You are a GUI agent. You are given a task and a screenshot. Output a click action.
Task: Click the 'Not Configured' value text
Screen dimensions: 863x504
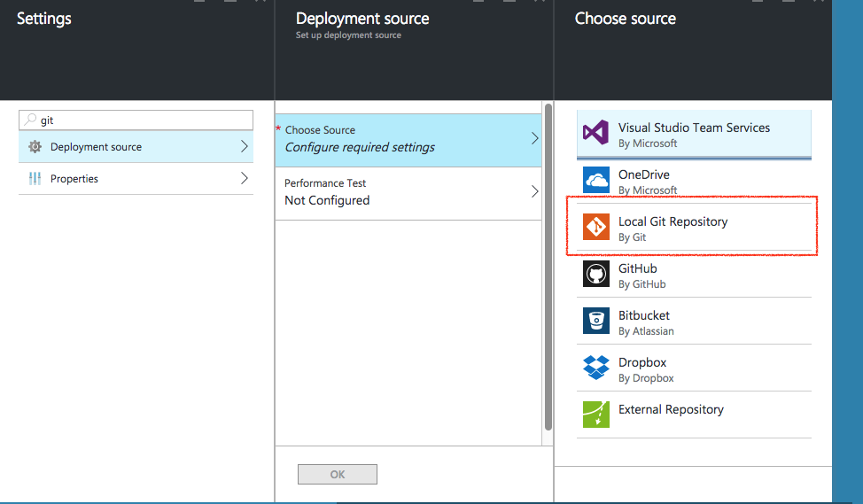327,200
